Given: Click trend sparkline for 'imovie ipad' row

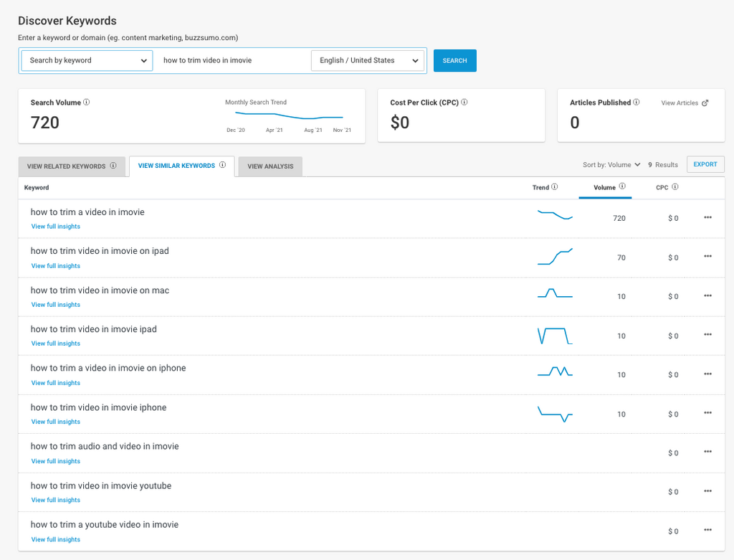Looking at the screenshot, I should [x=555, y=336].
